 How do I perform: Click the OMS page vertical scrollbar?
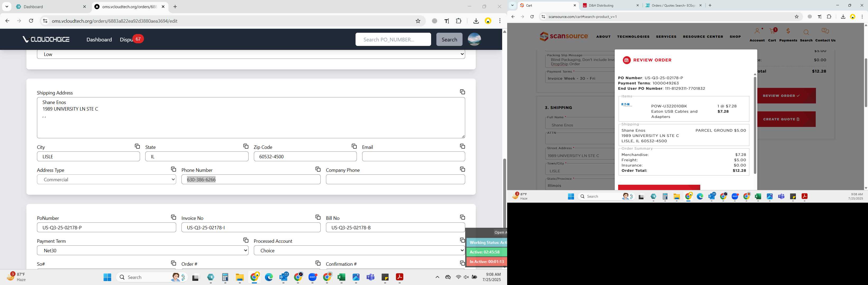pos(505,193)
